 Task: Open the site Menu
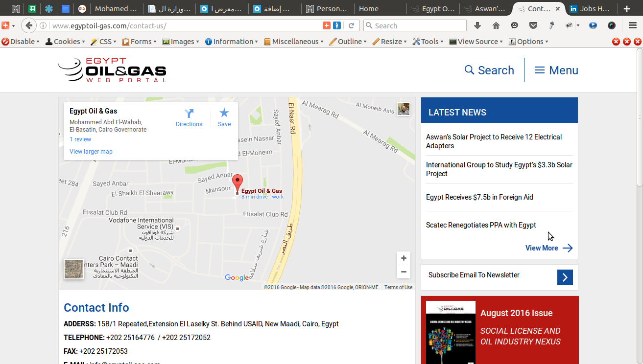(x=556, y=70)
